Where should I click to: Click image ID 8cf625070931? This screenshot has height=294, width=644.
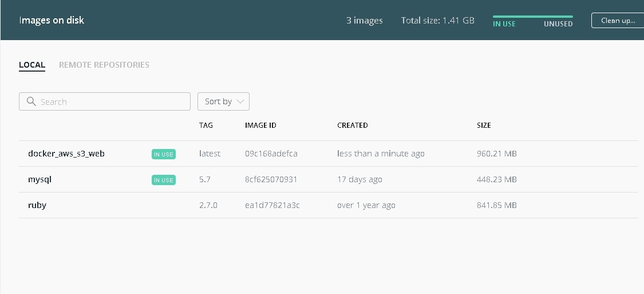(x=271, y=180)
